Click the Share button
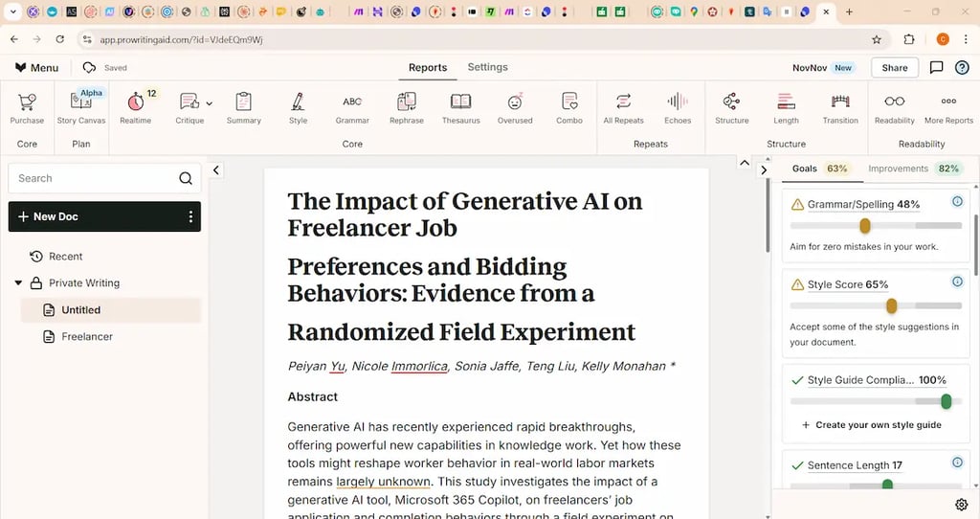This screenshot has height=519, width=980. click(895, 68)
